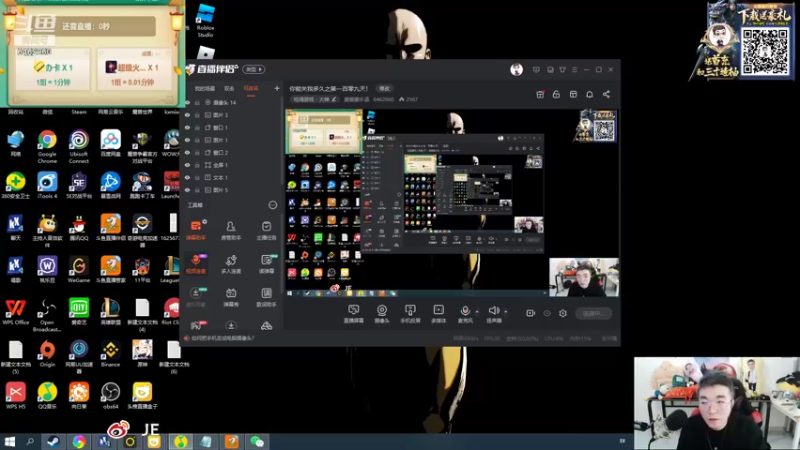
Task: Select the 文本 1 source row
Action: pos(232,178)
